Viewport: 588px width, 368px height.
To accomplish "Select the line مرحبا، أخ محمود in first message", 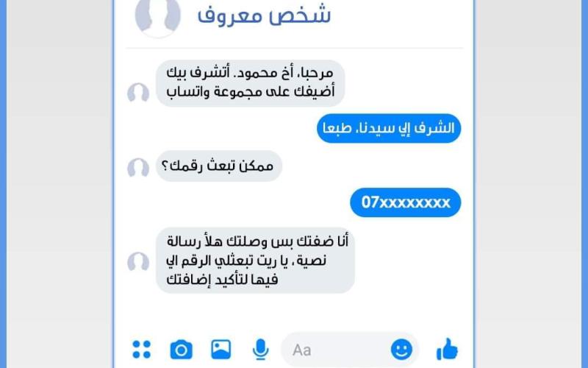I will coord(250,73).
